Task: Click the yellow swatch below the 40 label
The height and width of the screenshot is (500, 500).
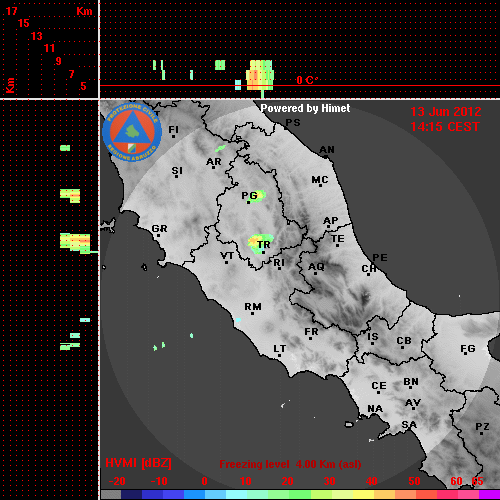Action: click(x=363, y=494)
